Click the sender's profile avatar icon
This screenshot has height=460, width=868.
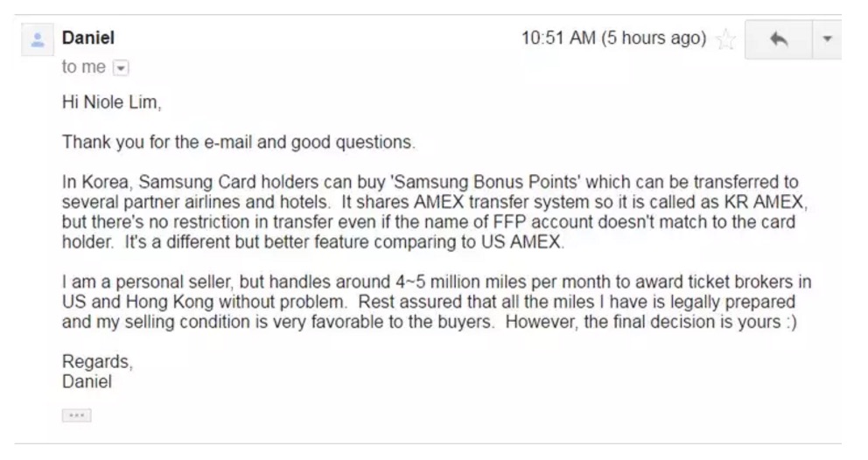pos(38,40)
